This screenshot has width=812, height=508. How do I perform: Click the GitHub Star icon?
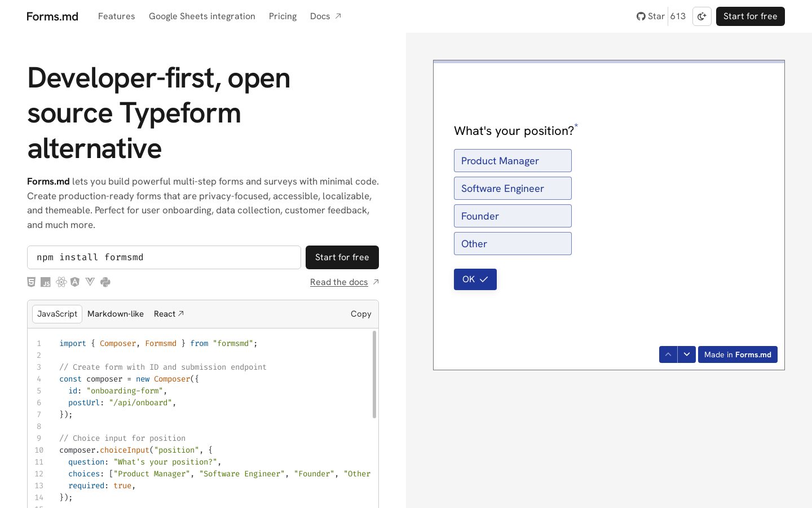(641, 16)
